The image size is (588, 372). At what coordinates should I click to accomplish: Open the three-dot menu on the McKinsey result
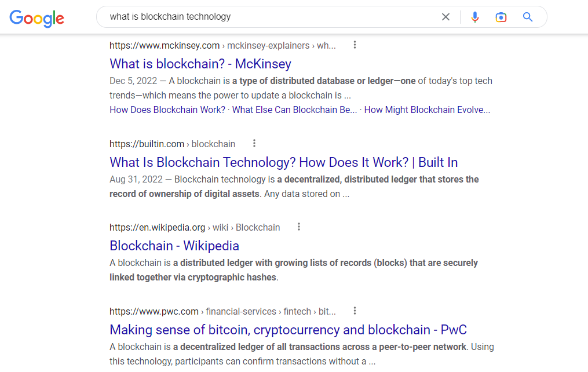tap(355, 44)
